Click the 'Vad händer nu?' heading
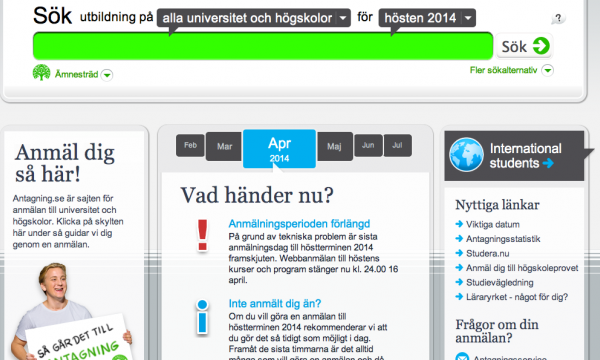 (x=257, y=195)
